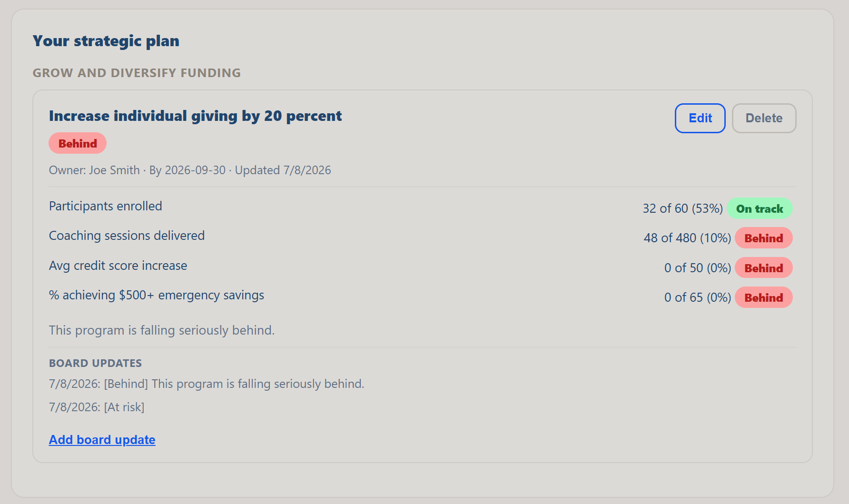Click the On track status badge
Image resolution: width=849 pixels, height=504 pixels.
click(x=760, y=208)
